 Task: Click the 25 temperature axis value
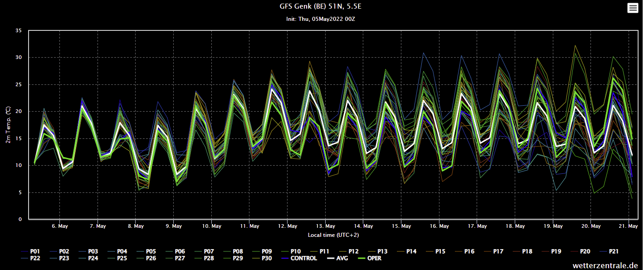pos(19,85)
